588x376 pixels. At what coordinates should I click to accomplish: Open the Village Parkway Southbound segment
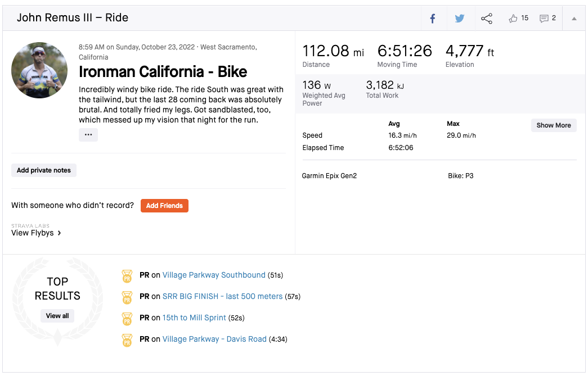pyautogui.click(x=214, y=275)
